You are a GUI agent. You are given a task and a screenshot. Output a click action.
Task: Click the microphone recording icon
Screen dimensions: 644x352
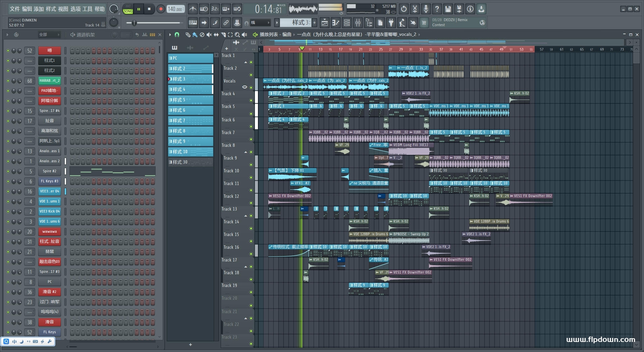click(x=426, y=9)
